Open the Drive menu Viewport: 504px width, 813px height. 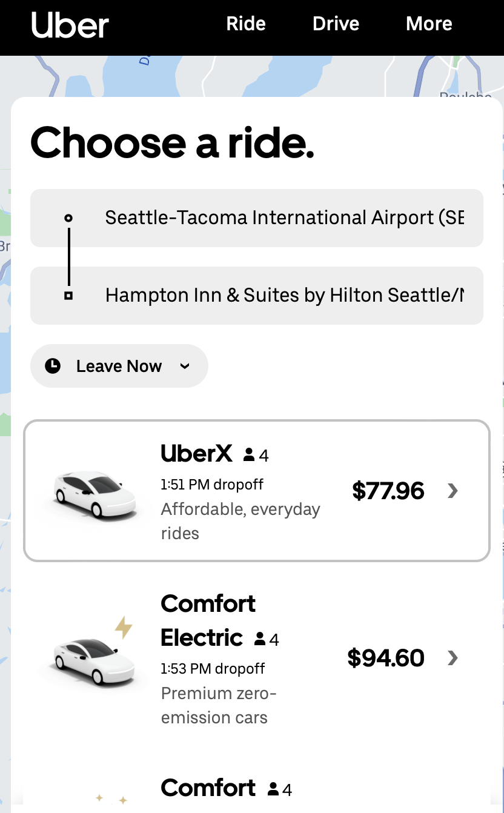(x=336, y=24)
